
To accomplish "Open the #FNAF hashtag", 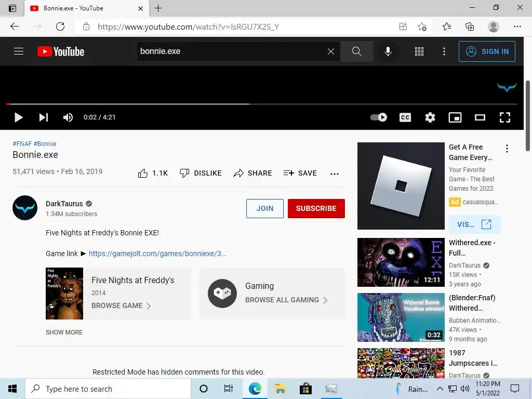I will (x=22, y=143).
